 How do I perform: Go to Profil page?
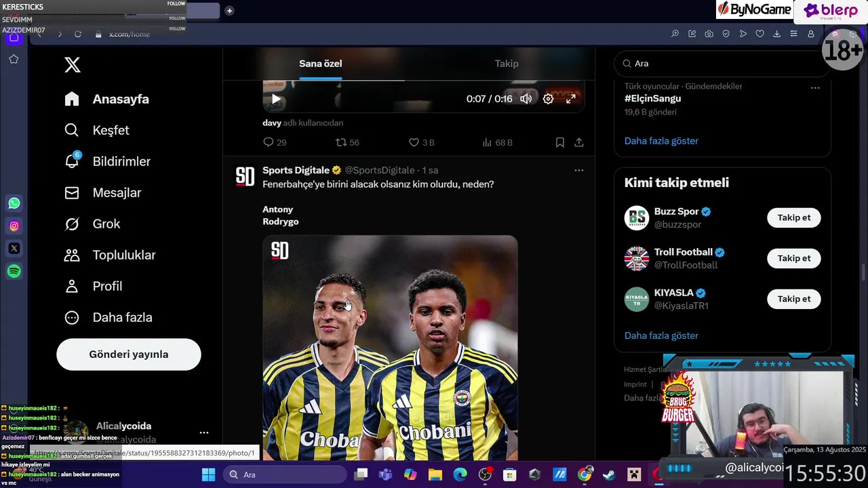(x=93, y=286)
